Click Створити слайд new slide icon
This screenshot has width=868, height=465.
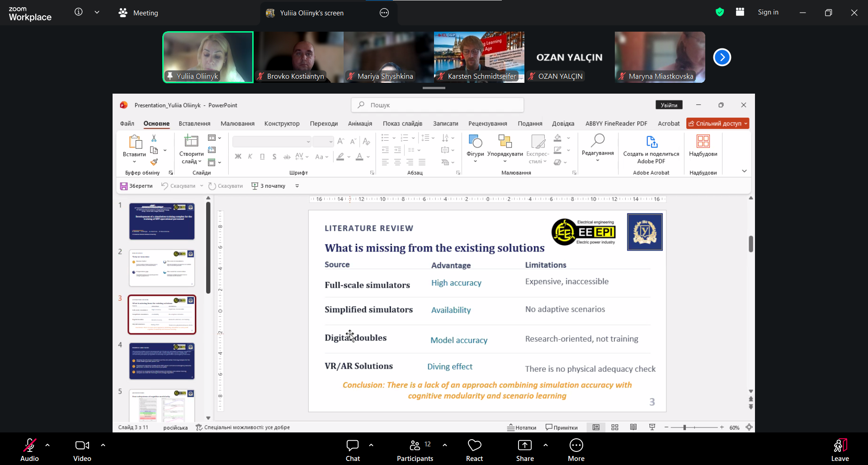[191, 141]
